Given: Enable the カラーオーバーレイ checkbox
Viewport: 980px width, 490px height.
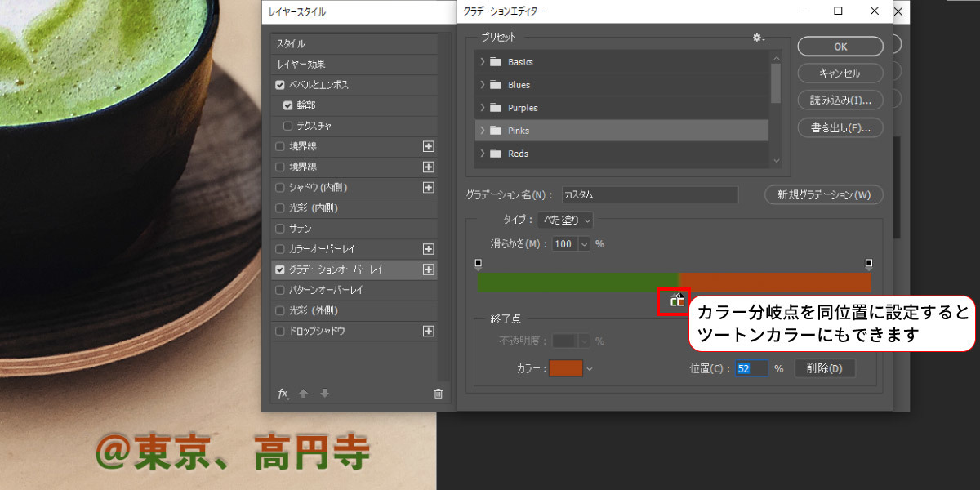Looking at the screenshot, I should click(x=280, y=249).
